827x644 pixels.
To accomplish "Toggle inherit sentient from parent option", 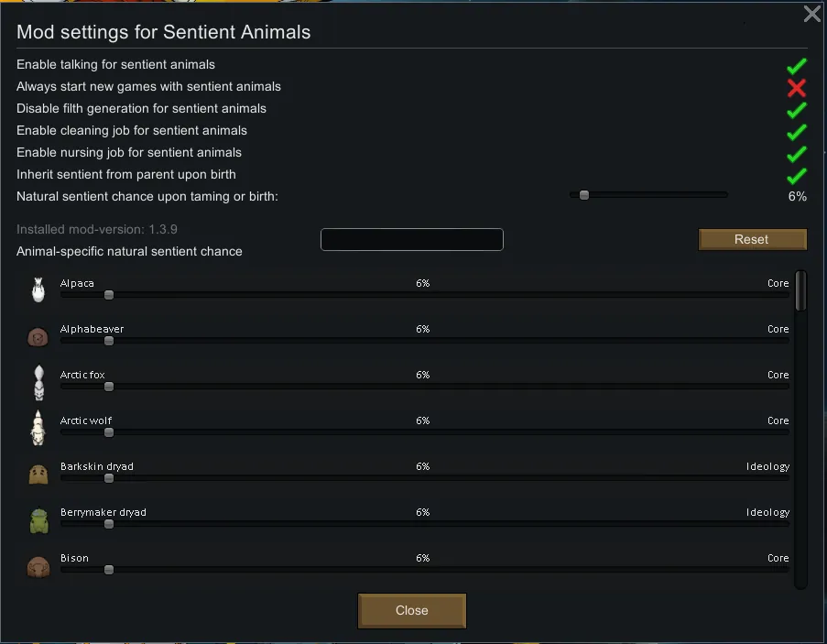I will point(796,176).
